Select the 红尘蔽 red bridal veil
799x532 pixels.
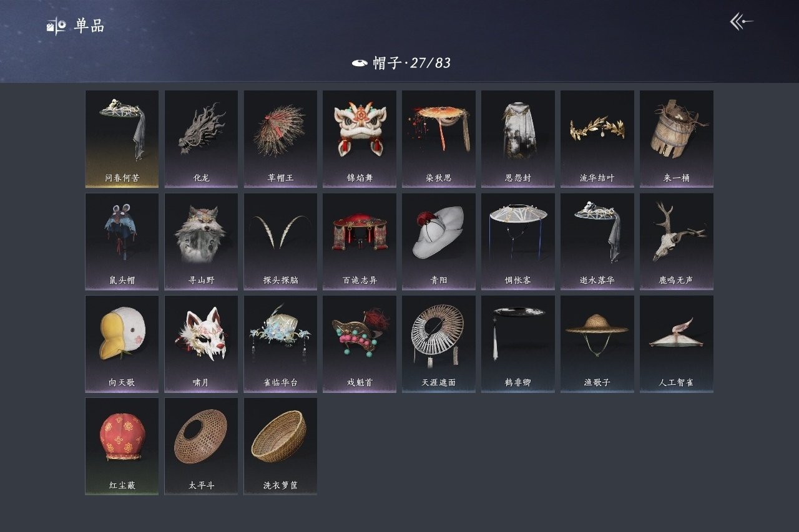pyautogui.click(x=122, y=446)
